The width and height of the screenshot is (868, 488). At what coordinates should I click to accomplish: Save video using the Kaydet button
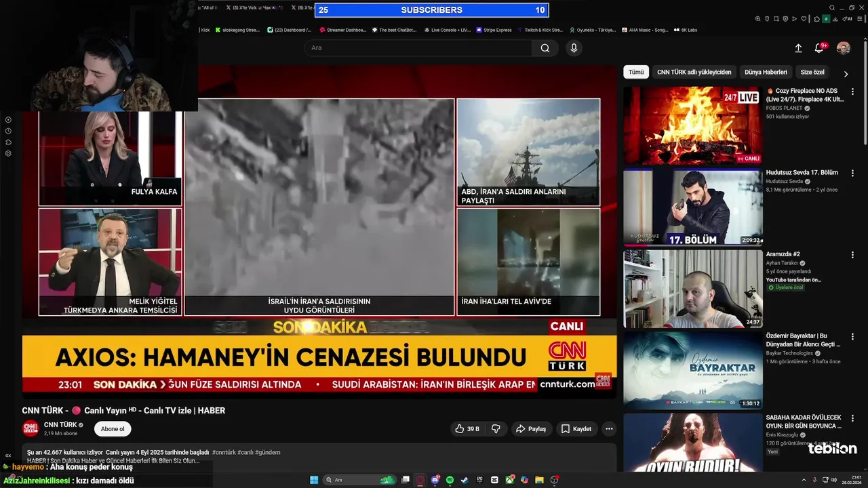tap(577, 429)
